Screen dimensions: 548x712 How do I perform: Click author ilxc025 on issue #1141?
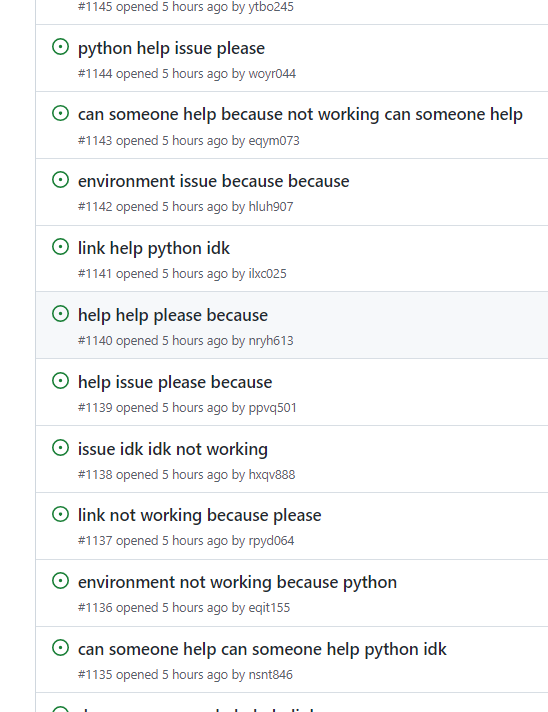(x=267, y=274)
